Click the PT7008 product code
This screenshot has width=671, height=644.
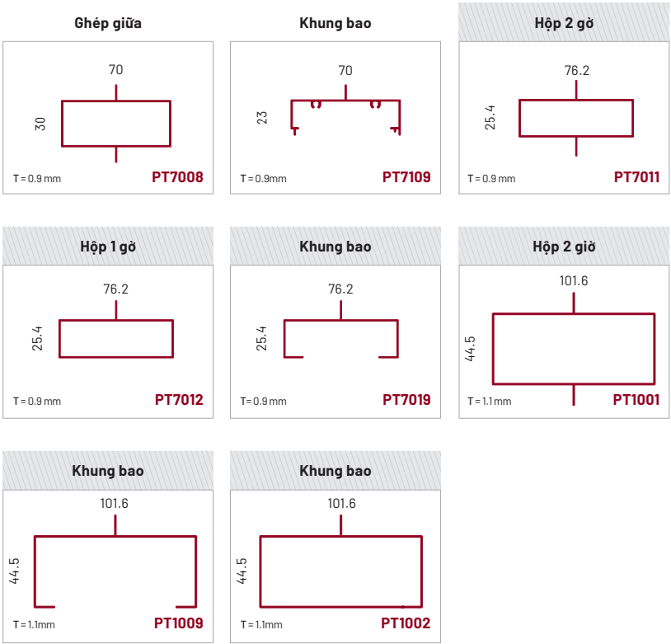click(x=177, y=176)
